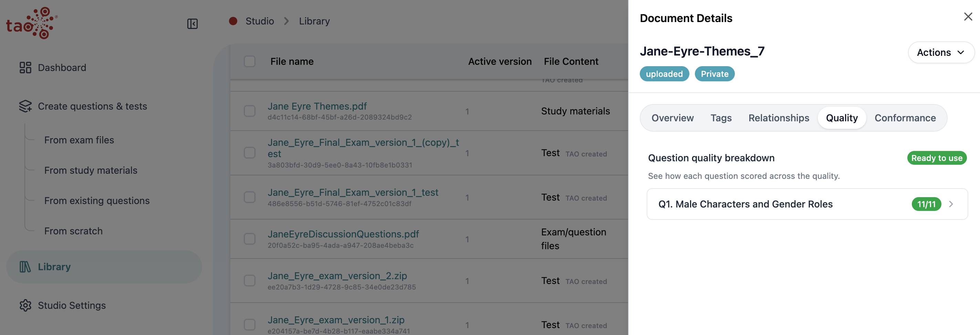Open Create questions & tests menu
This screenshot has height=335, width=980.
(92, 106)
